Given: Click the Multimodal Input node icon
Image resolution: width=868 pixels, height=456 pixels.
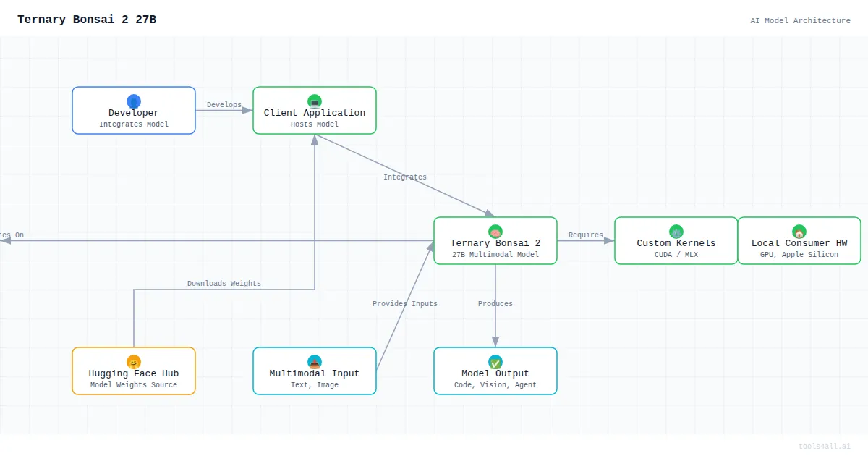Looking at the screenshot, I should [x=315, y=362].
